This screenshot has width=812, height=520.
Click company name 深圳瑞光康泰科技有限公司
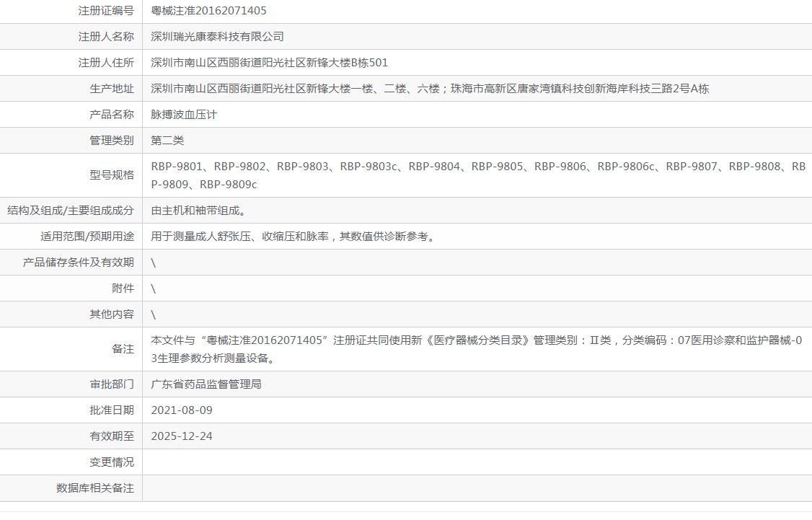218,37
